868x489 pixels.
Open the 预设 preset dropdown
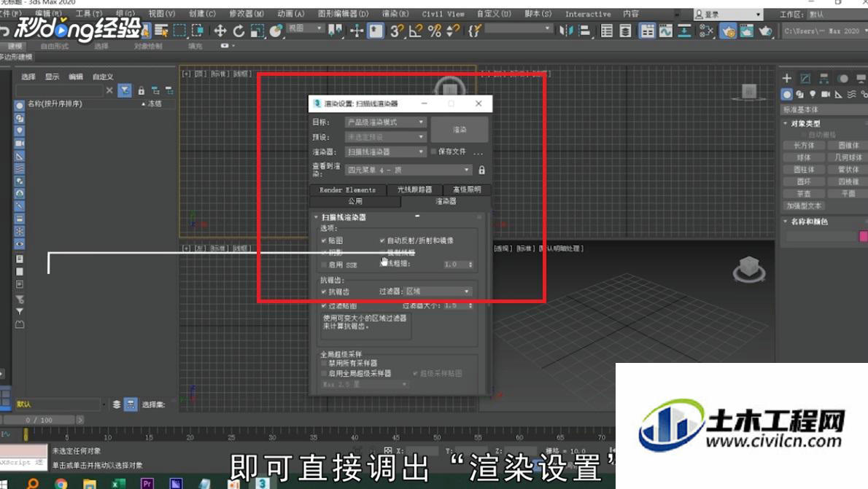(385, 136)
